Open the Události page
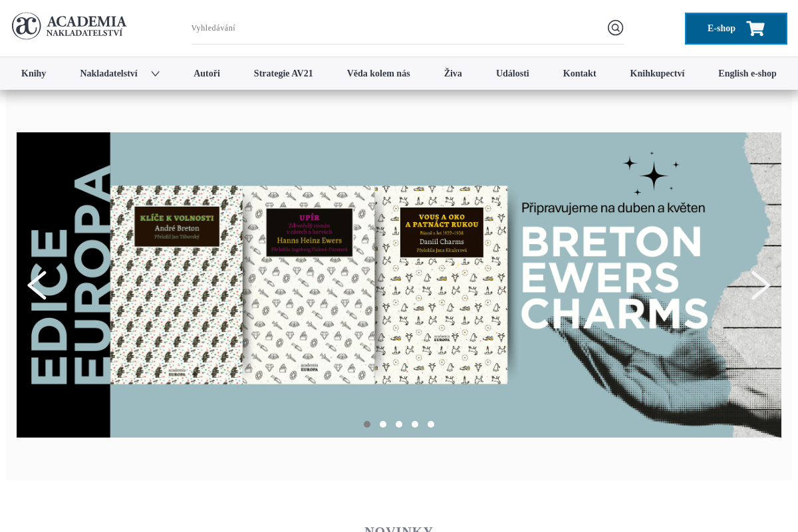798x532 pixels. tap(513, 74)
